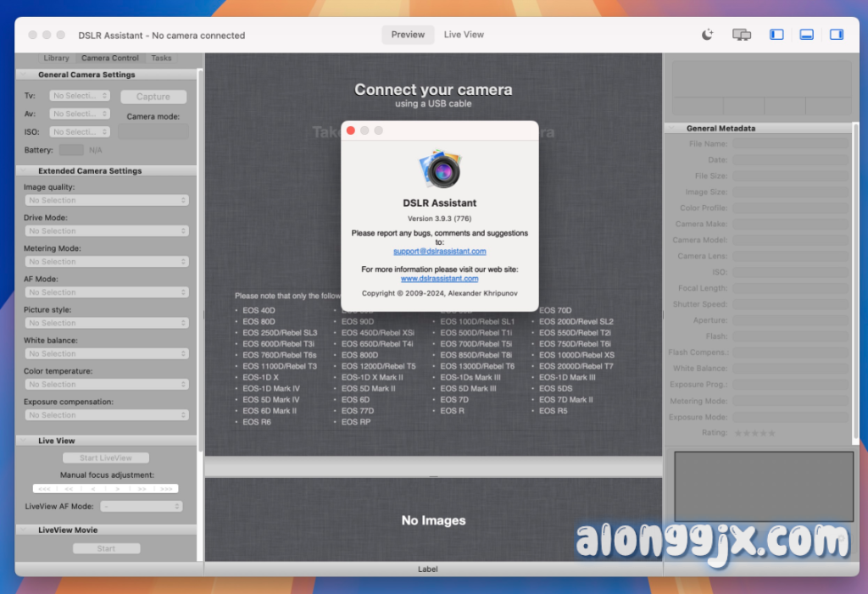
Task: Toggle night mode with the moon icon
Action: (708, 35)
